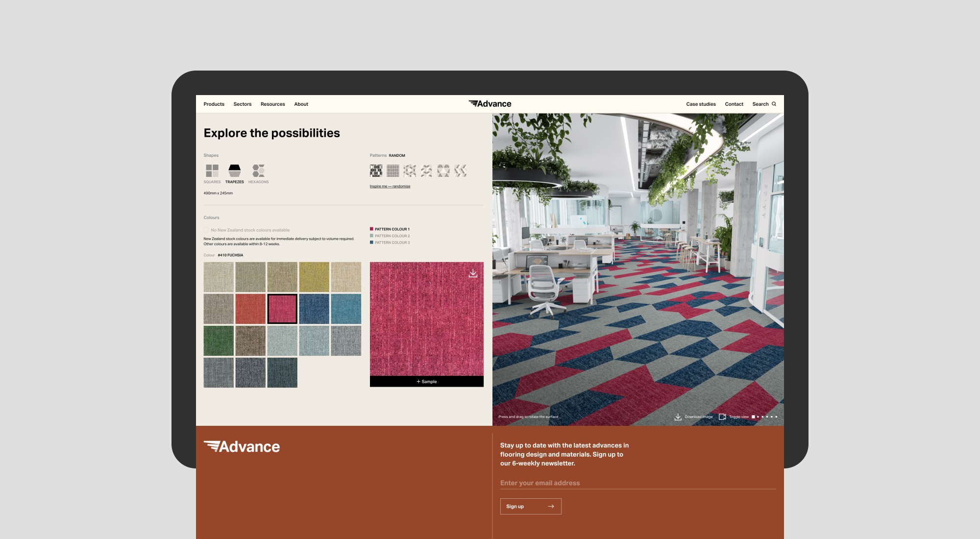Open the Resources menu
980x539 pixels.
[272, 104]
